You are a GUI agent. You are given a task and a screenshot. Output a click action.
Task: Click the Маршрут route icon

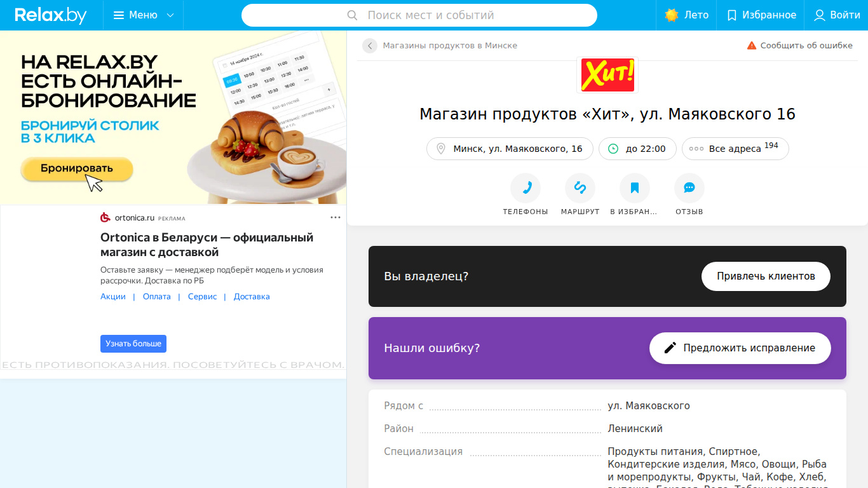pos(580,188)
